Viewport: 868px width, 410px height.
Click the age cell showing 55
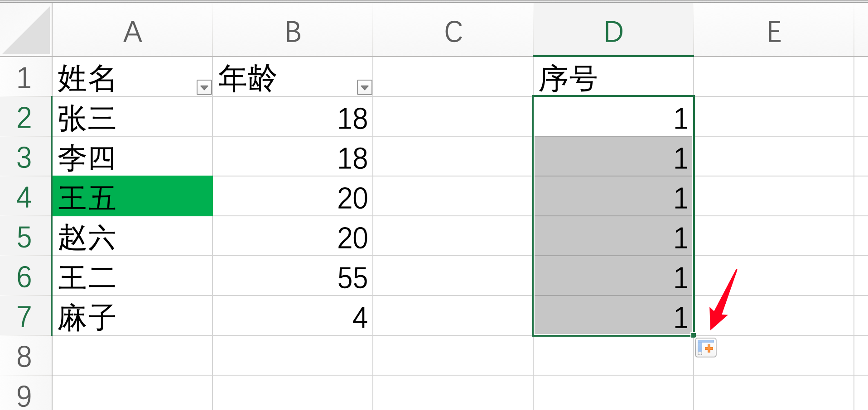(x=293, y=277)
